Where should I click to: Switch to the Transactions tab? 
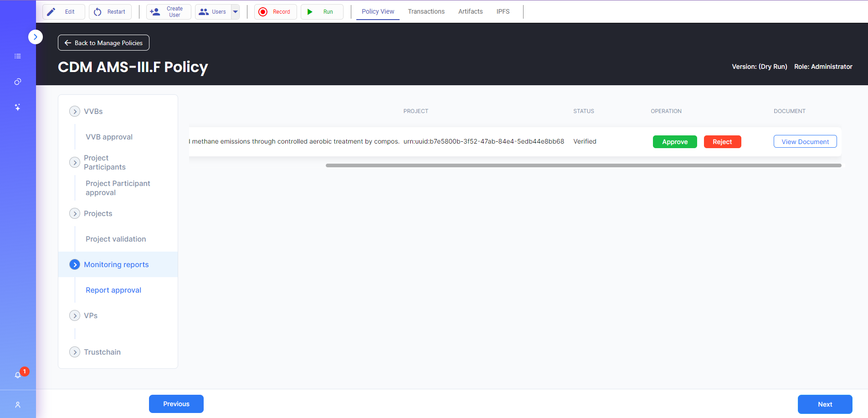click(x=426, y=11)
